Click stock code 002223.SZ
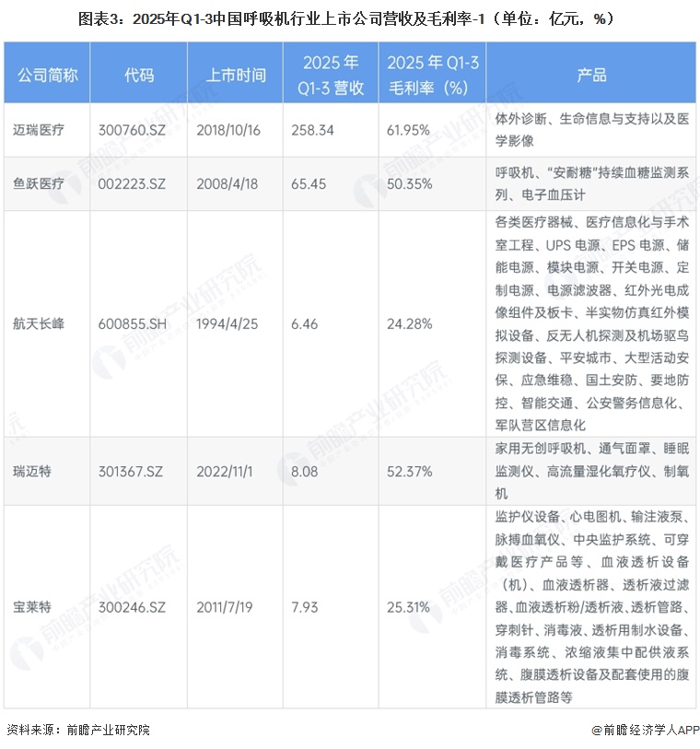The width and height of the screenshot is (700, 749). (132, 183)
